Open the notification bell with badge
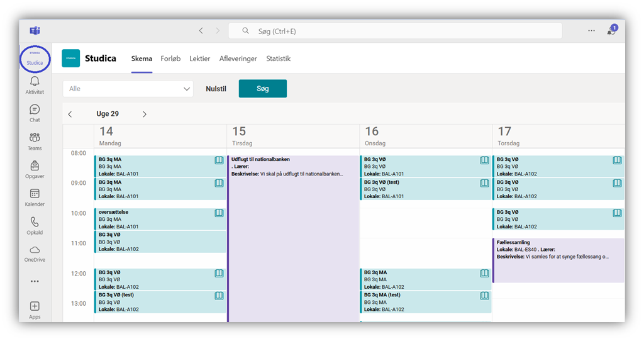 coord(612,30)
